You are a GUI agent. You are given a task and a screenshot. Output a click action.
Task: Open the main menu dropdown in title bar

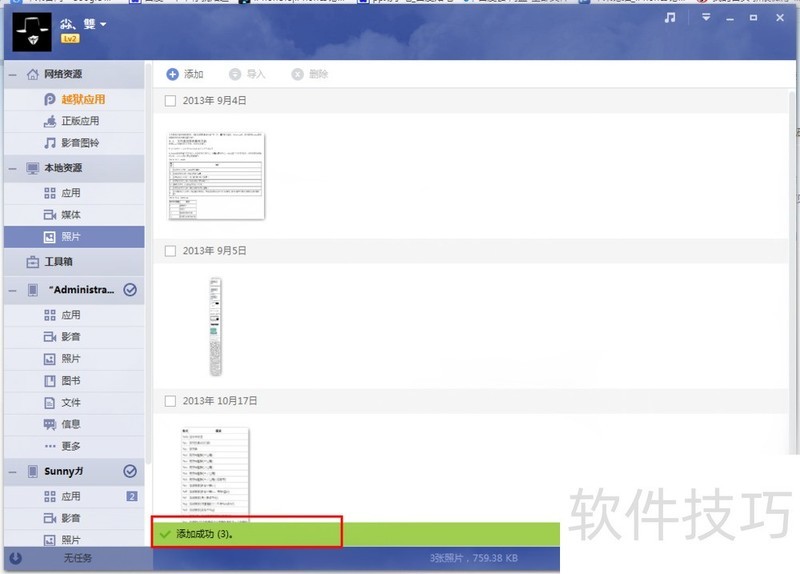[706, 17]
